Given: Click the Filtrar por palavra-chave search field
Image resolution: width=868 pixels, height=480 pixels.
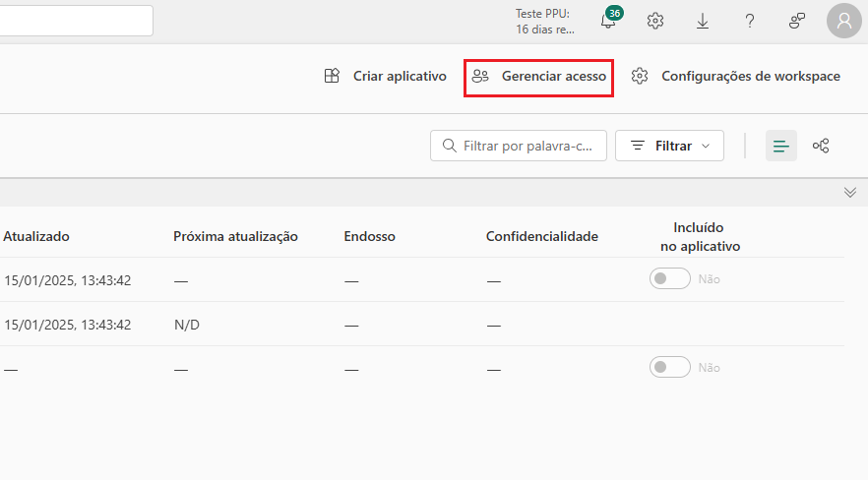Looking at the screenshot, I should 518,146.
